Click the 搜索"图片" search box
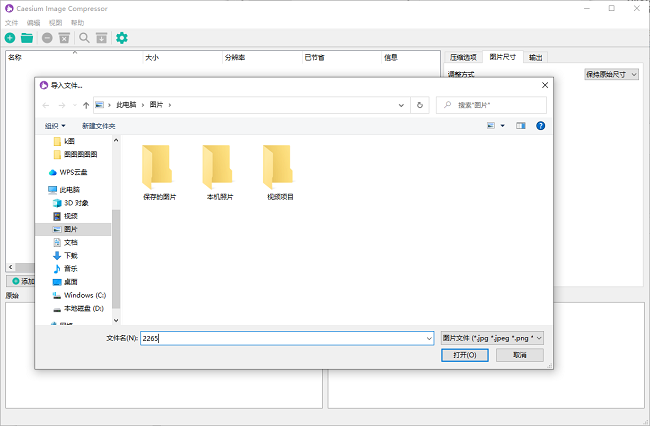 coord(491,105)
